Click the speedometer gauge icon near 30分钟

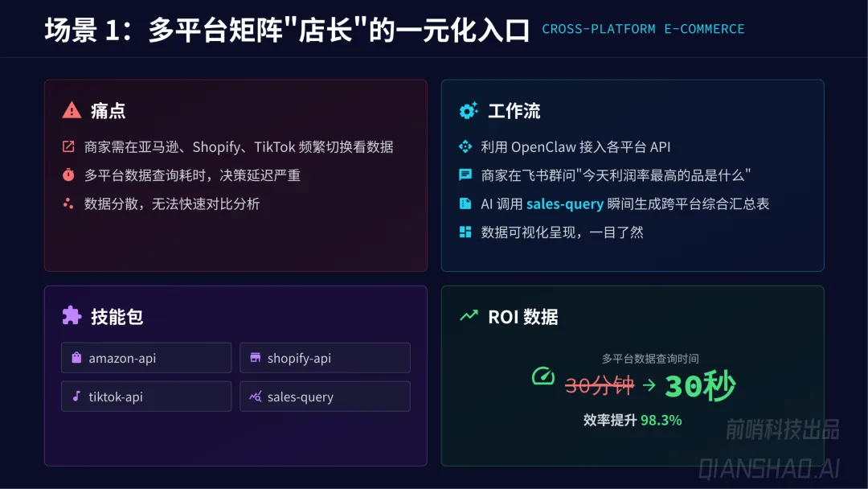click(543, 376)
